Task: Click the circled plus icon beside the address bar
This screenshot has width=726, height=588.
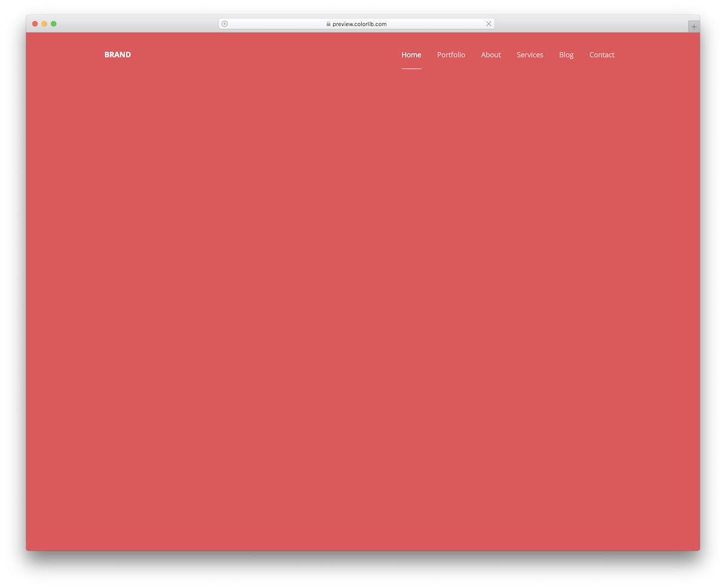Action: pos(224,24)
